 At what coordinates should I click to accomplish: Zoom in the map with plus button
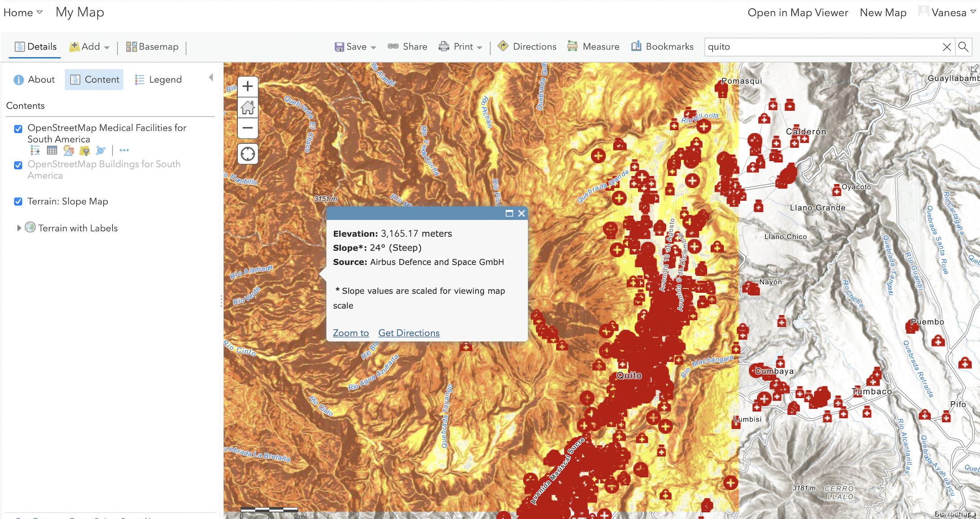(x=247, y=86)
